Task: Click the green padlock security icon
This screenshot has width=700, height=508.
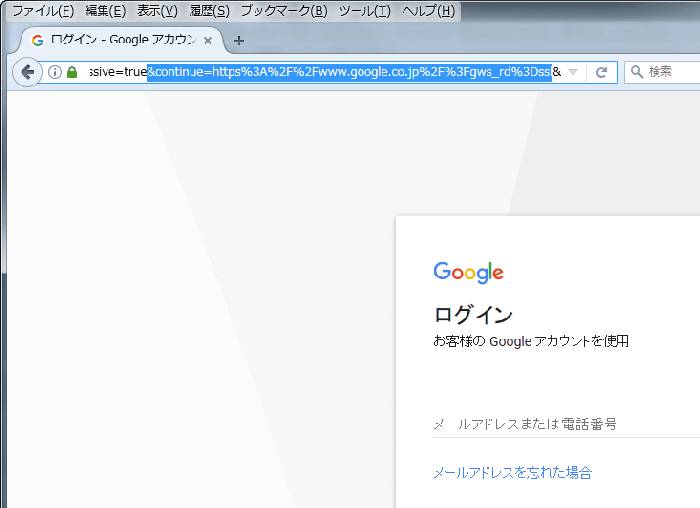Action: coord(72,72)
